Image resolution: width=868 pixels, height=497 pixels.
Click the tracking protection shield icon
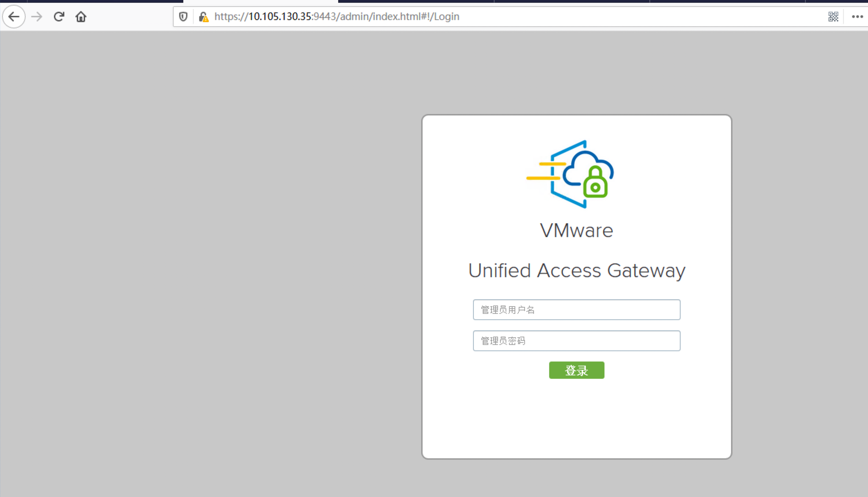point(183,17)
